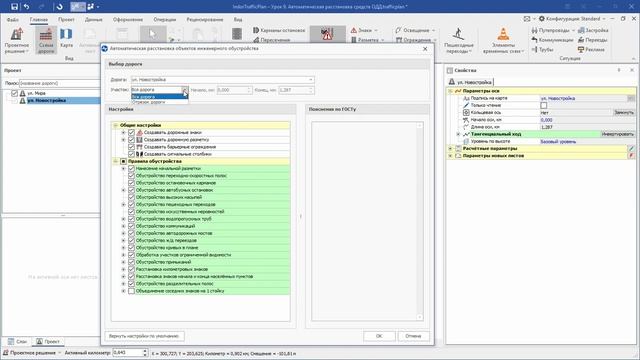This screenshot has width=640, height=360.
Task: Open the Проектное решение ribbon icon
Action: pyautogui.click(x=17, y=40)
